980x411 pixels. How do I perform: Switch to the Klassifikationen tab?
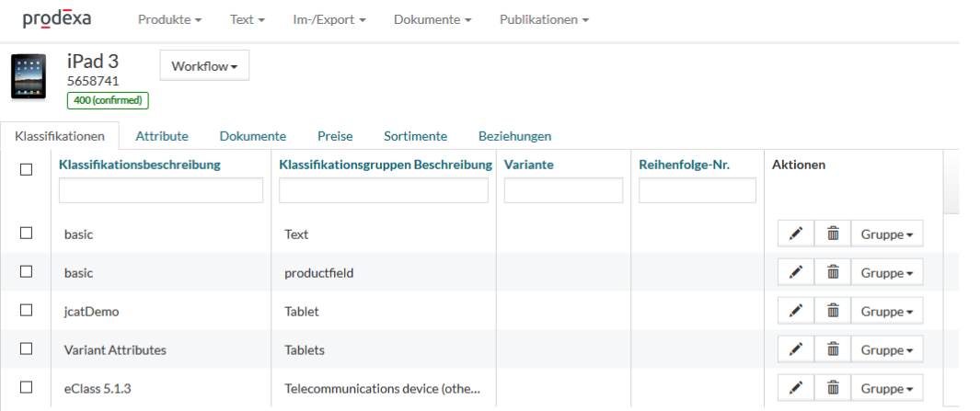(x=60, y=136)
